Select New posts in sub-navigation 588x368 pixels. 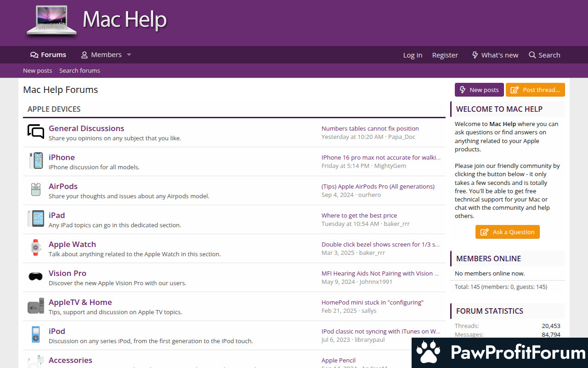(38, 70)
